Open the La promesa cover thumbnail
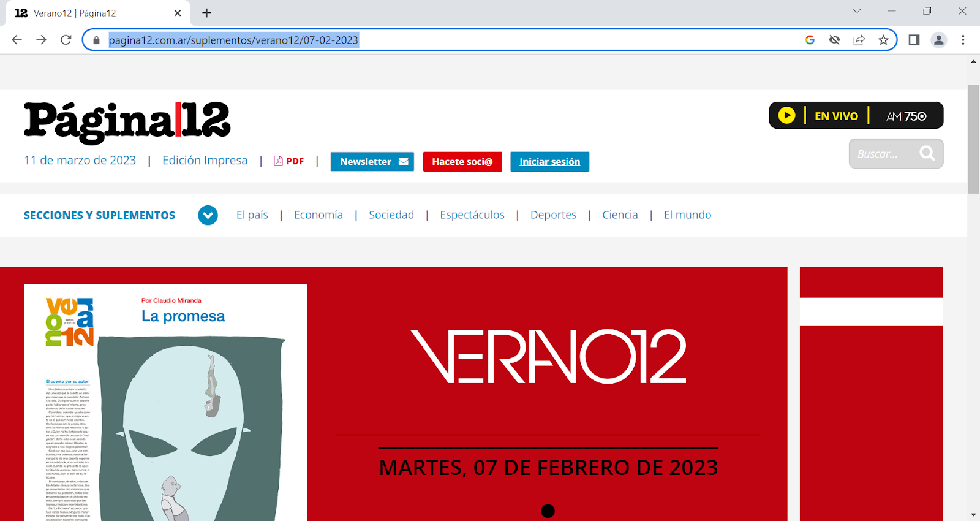980x521 pixels. click(x=166, y=402)
